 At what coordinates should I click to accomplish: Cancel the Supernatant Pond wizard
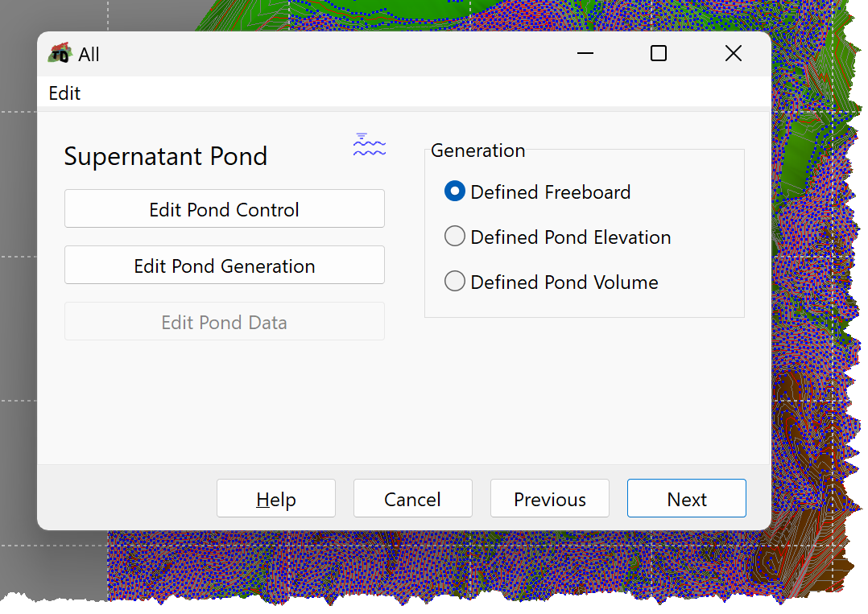point(412,499)
